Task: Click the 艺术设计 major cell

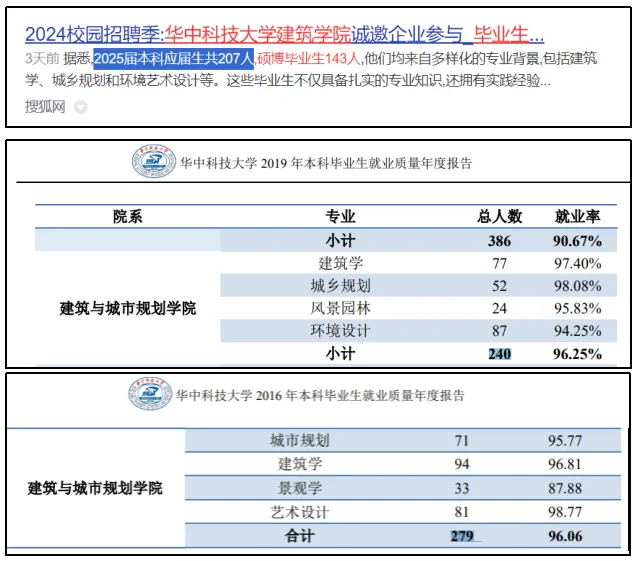Action: (300, 512)
